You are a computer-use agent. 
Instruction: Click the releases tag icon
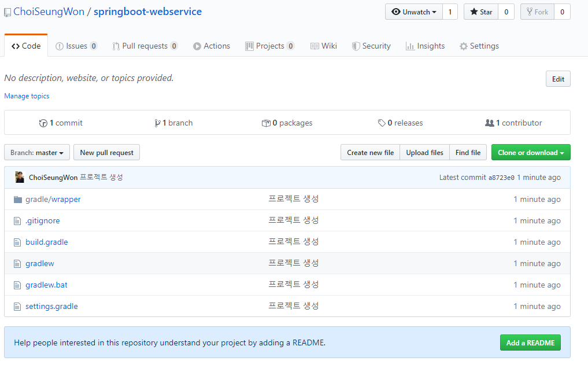click(382, 123)
